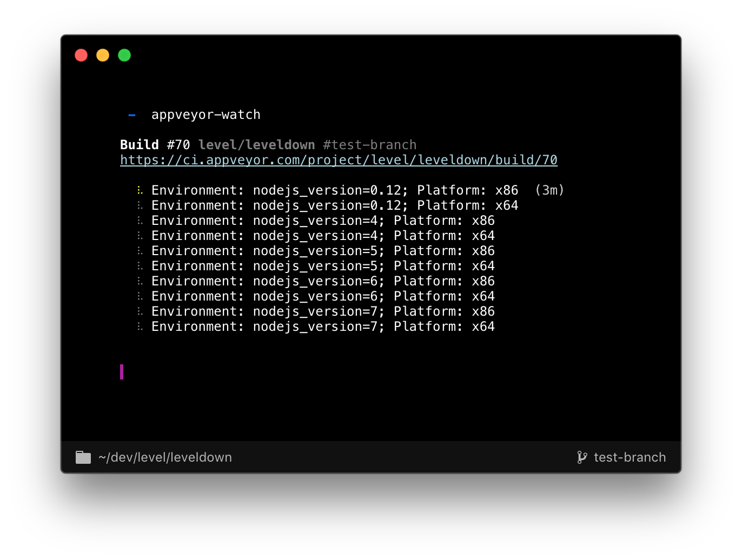742x560 pixels.
Task: Click the '#test-branch' text in build header
Action: point(370,145)
